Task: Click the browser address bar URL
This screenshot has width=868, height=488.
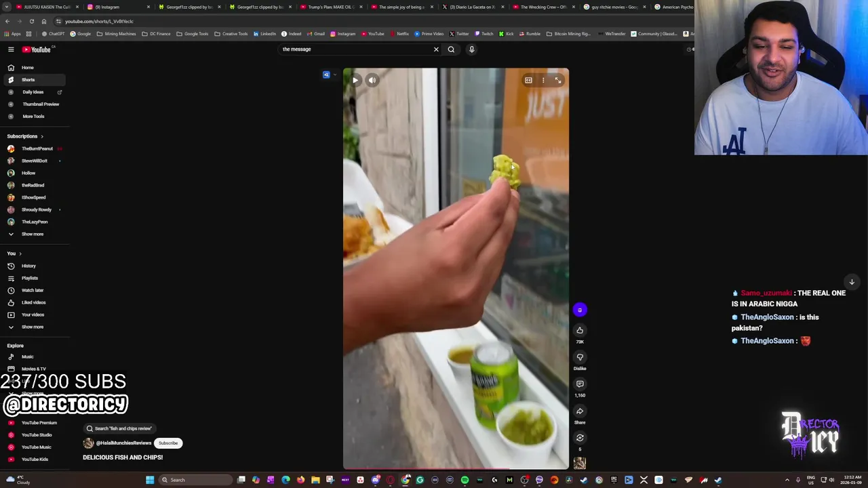Action: (99, 21)
